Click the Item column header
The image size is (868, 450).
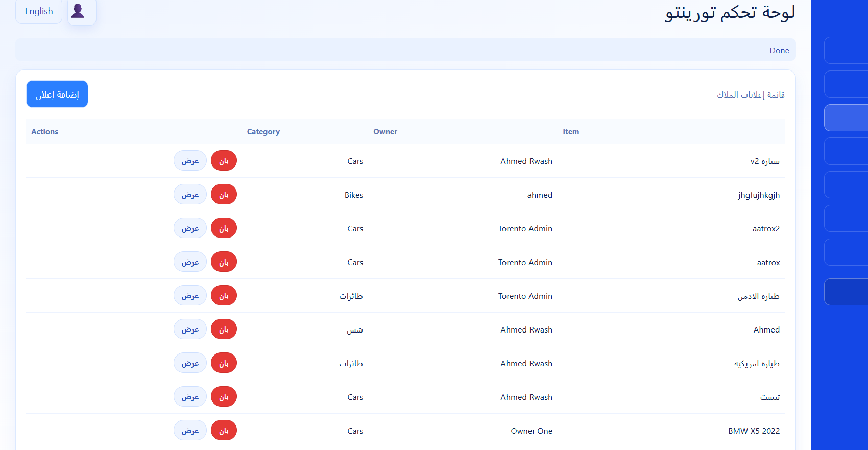coord(571,132)
